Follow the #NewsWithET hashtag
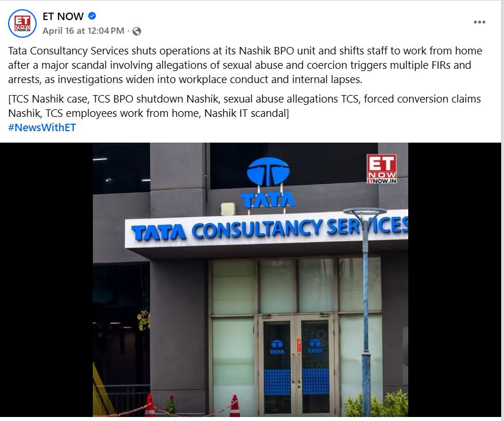504x421 pixels. tap(42, 128)
